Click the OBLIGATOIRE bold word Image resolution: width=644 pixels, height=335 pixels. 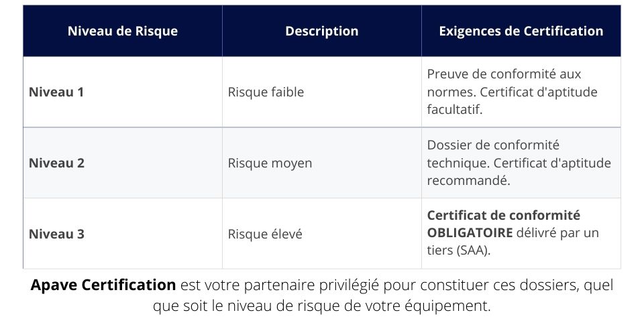pyautogui.click(x=470, y=233)
